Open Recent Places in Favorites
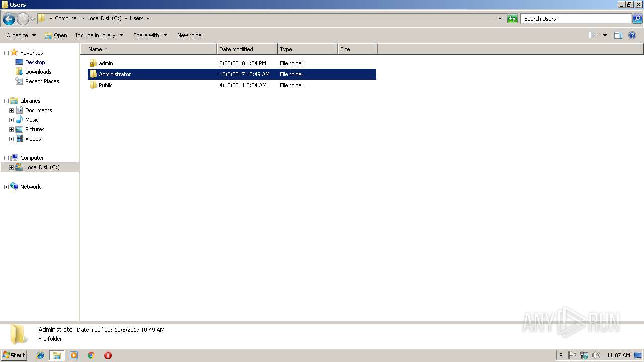The width and height of the screenshot is (644, 362). (42, 81)
